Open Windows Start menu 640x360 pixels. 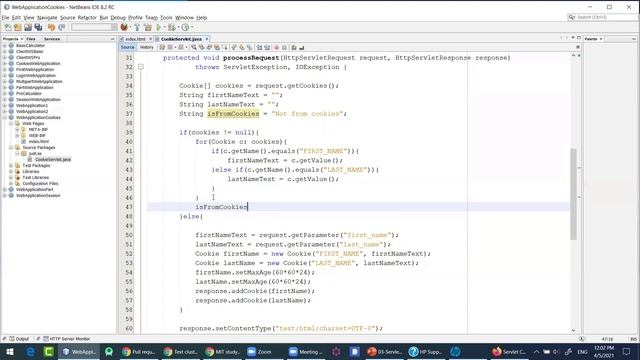click(x=10, y=351)
